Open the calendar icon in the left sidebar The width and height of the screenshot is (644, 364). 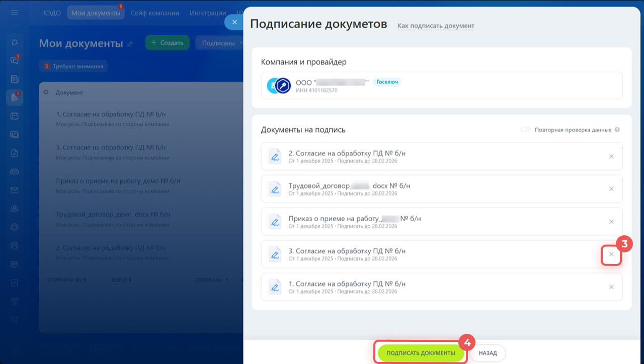tap(15, 116)
